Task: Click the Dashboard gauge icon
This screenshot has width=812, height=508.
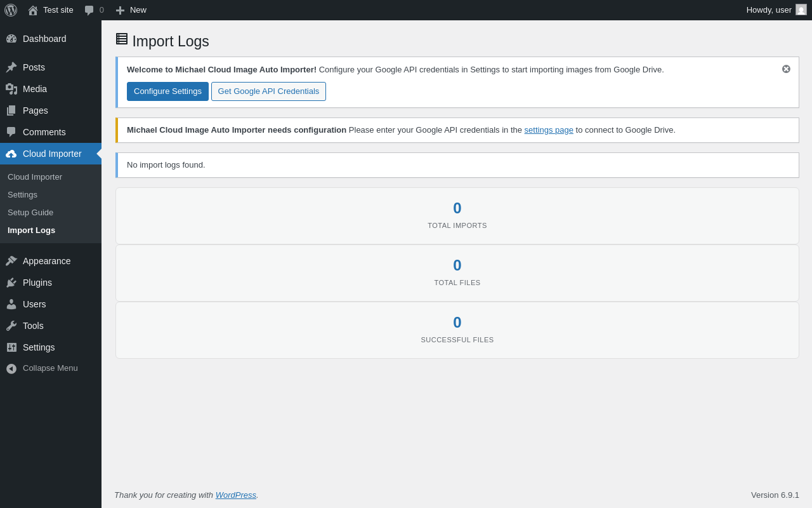Action: point(11,39)
